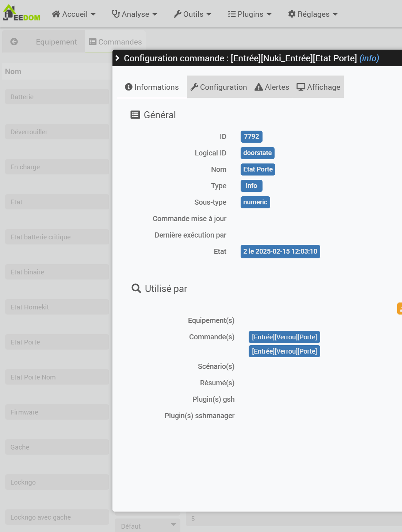
Task: Open the Plugins menu
Action: point(250,14)
